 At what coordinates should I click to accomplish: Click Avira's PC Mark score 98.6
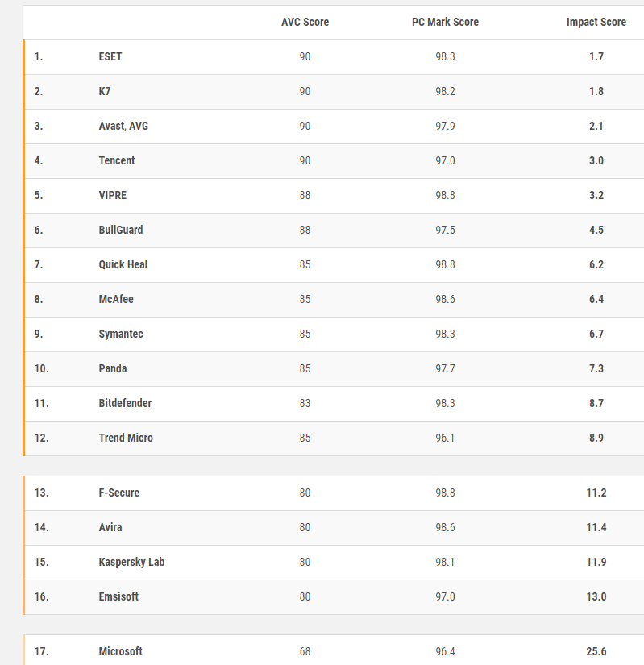click(445, 527)
